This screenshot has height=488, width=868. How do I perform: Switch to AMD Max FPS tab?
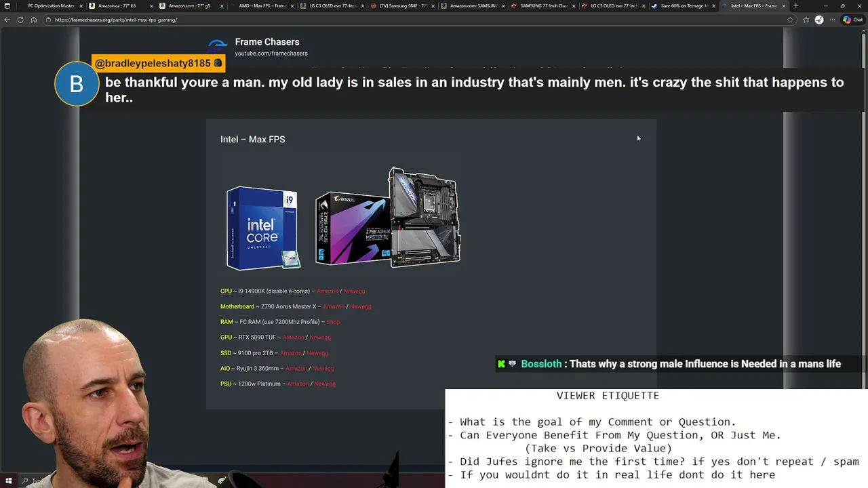pyautogui.click(x=260, y=6)
